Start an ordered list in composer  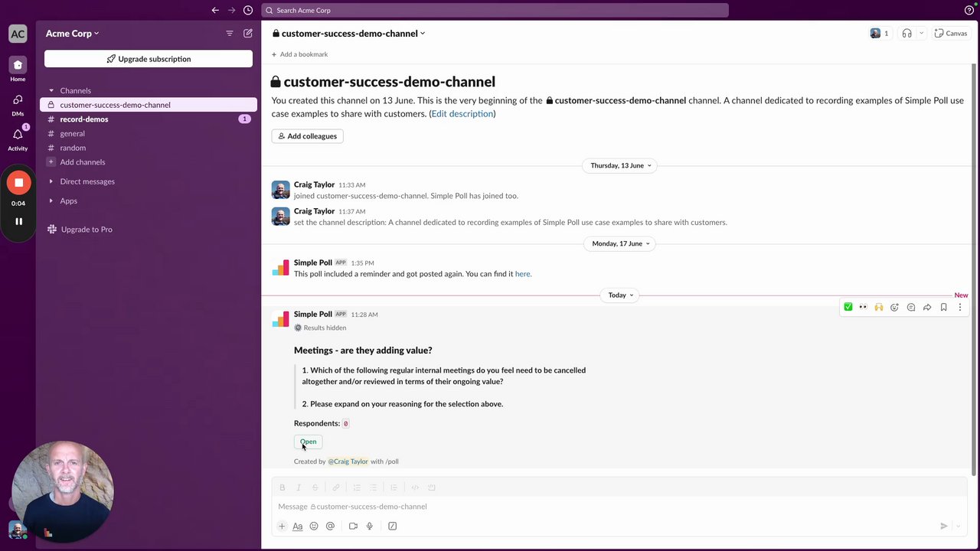tap(357, 487)
